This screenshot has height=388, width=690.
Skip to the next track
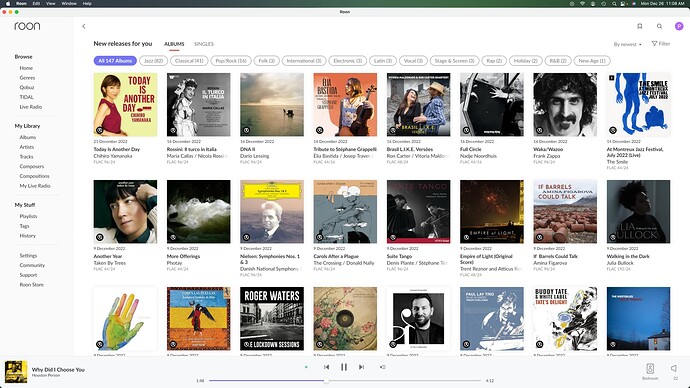coord(361,367)
